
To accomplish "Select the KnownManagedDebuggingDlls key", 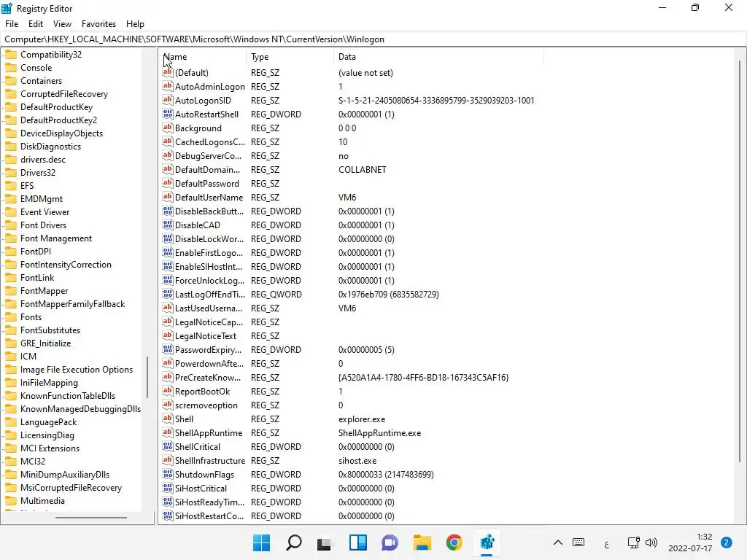I will (x=80, y=408).
